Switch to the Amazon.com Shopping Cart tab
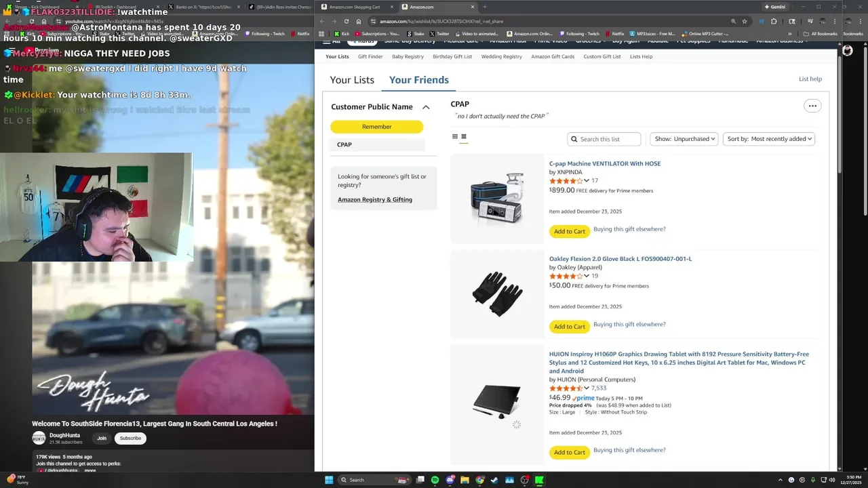The image size is (868, 488). tap(354, 7)
